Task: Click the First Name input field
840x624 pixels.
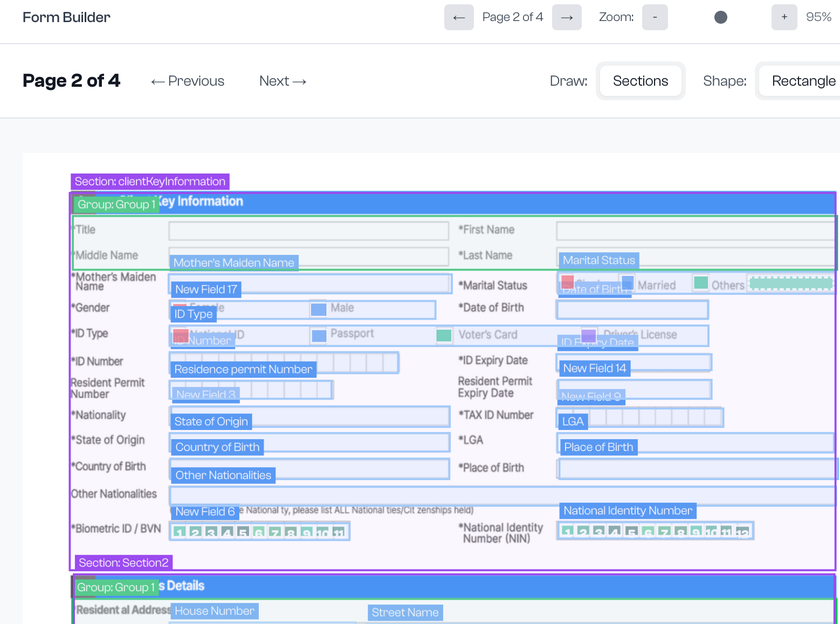Action: (x=694, y=231)
